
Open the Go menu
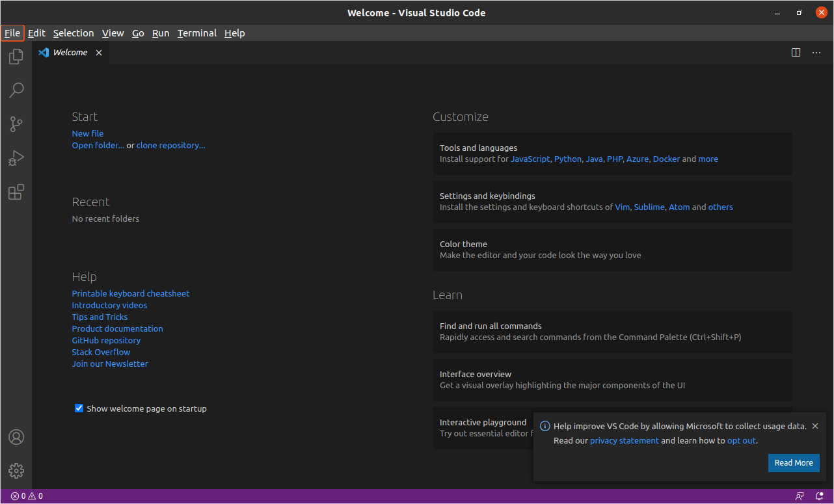point(138,33)
